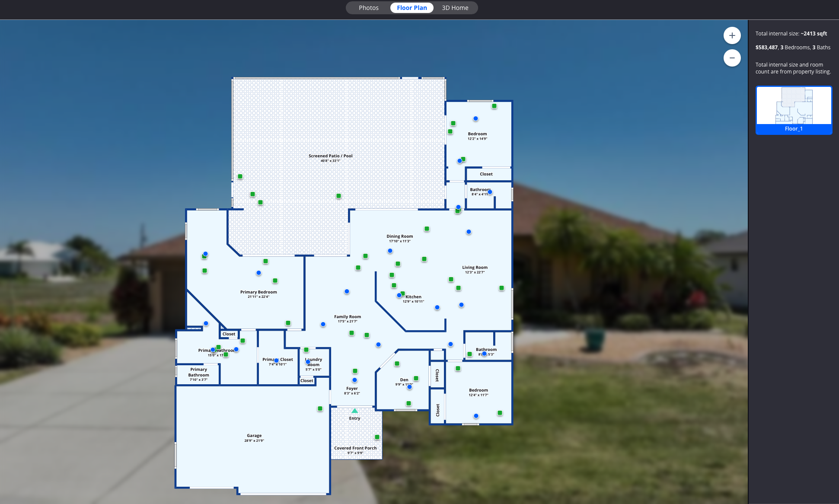Screen dimensions: 839x504
Task: Select the photo marker near the Dining Room label
Action: point(426,228)
